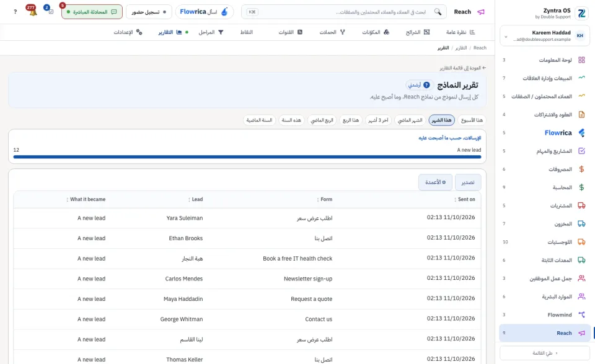This screenshot has height=364, width=595.
Task: Click the التقارير breadcrumb link
Action: click(461, 48)
